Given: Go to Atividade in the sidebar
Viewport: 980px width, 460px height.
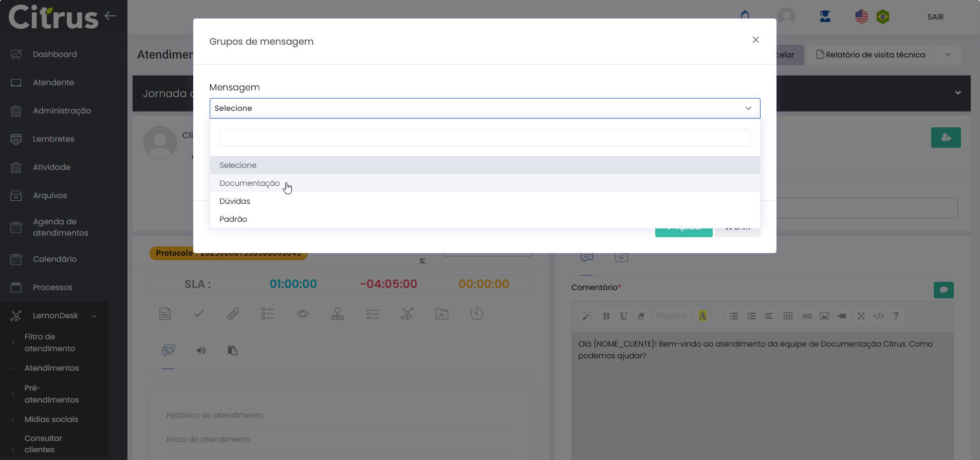Looking at the screenshot, I should tap(51, 167).
